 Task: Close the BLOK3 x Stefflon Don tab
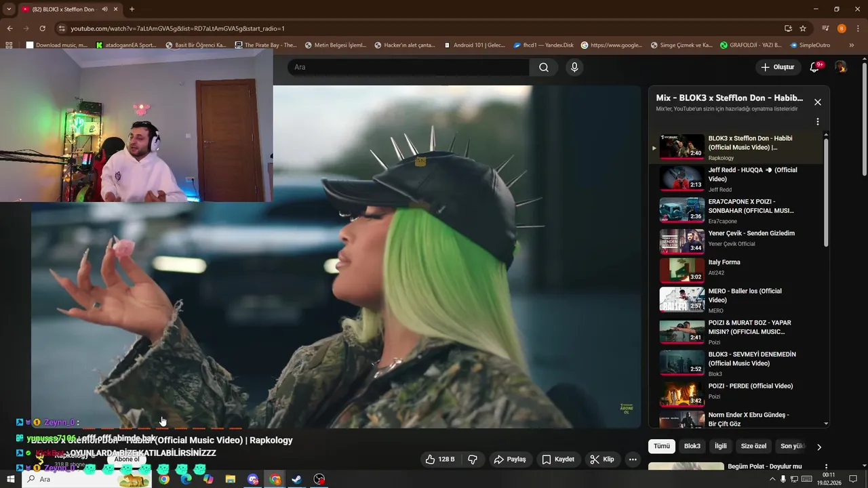click(x=116, y=9)
